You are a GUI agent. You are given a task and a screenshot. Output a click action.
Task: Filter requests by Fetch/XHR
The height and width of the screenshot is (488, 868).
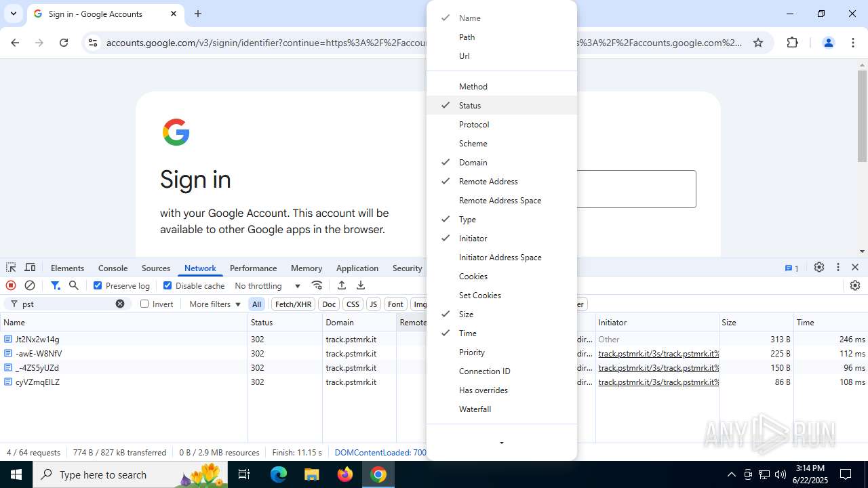(293, 304)
